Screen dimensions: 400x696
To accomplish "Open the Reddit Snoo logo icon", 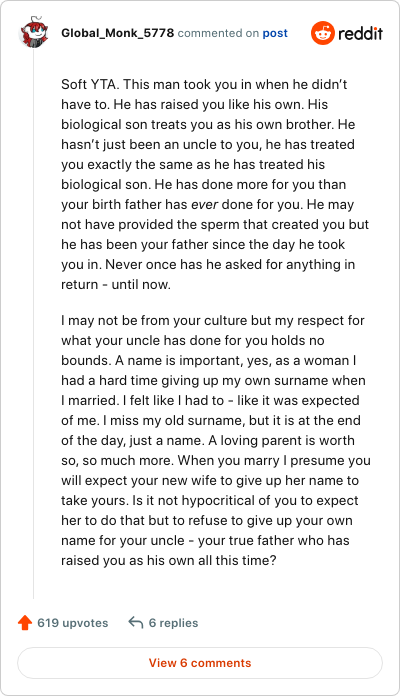I will [322, 33].
